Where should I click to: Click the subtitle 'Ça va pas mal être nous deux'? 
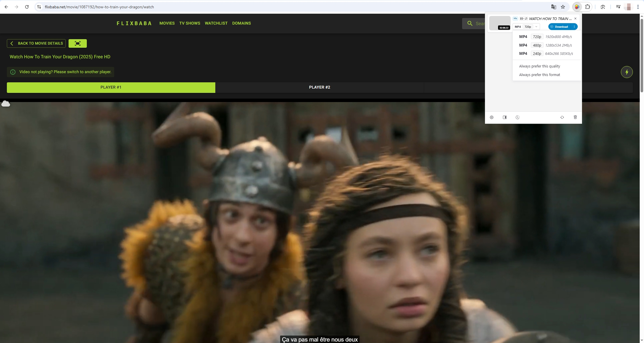320,340
